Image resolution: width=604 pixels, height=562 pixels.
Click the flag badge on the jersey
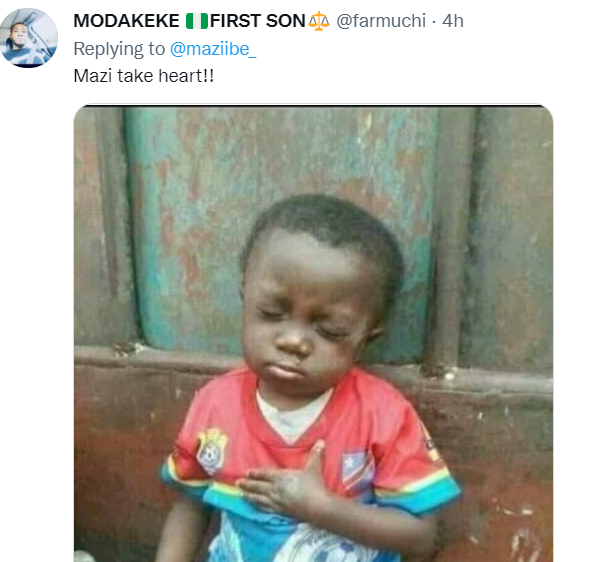[x=357, y=472]
